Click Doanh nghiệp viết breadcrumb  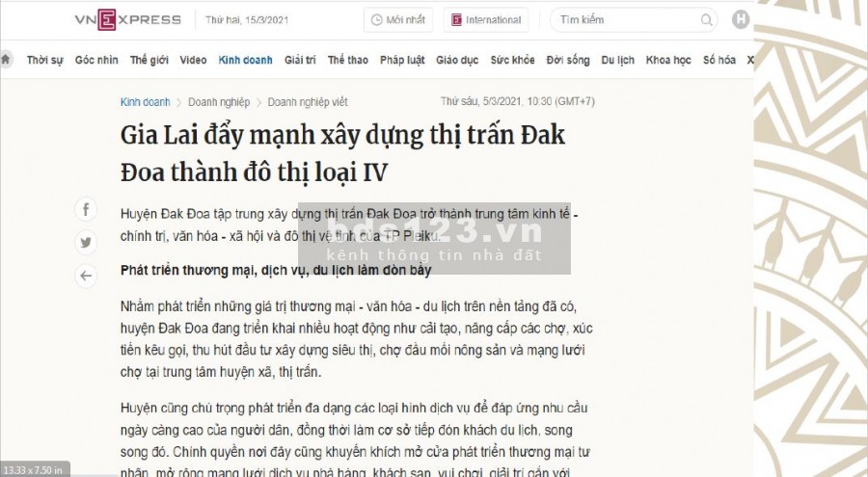(x=308, y=102)
